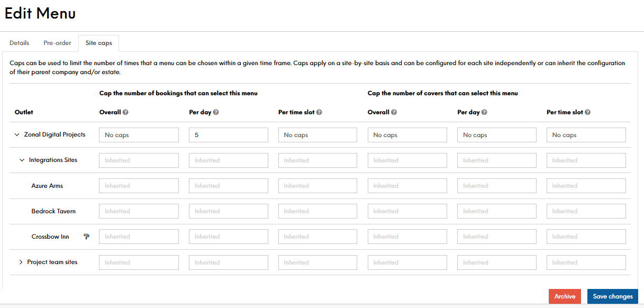
Task: Edit Zonal Digital Projects bookings per day field
Action: tap(228, 135)
